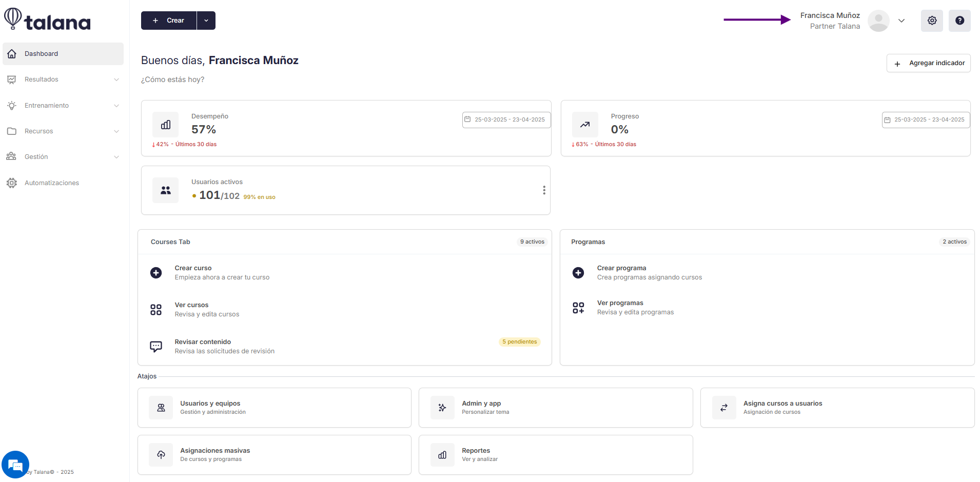Click the Recursos folder icon
The height and width of the screenshot is (482, 980).
coord(12,131)
